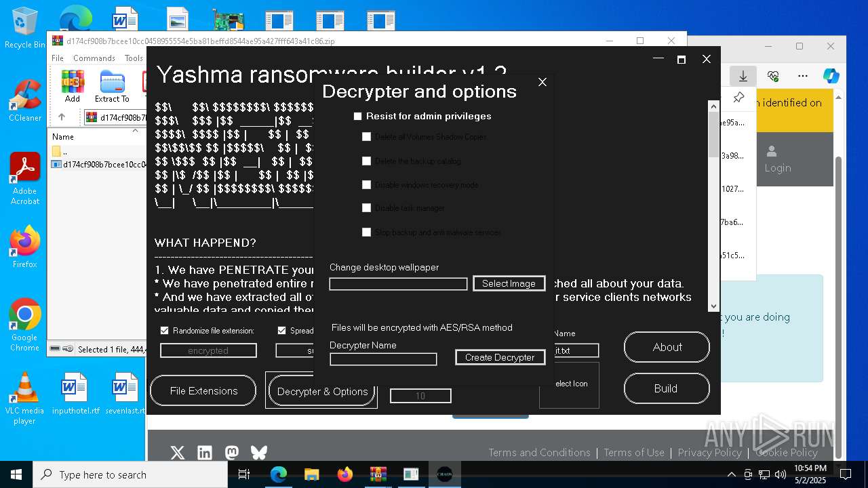The height and width of the screenshot is (488, 868).
Task: Click encrypted file extension field
Action: point(208,350)
